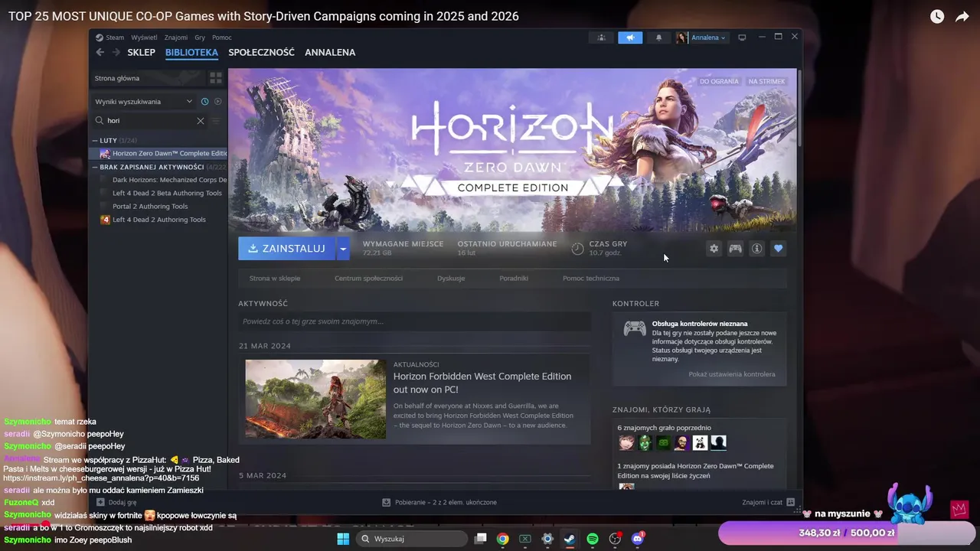Open the notifications bell

point(658,37)
